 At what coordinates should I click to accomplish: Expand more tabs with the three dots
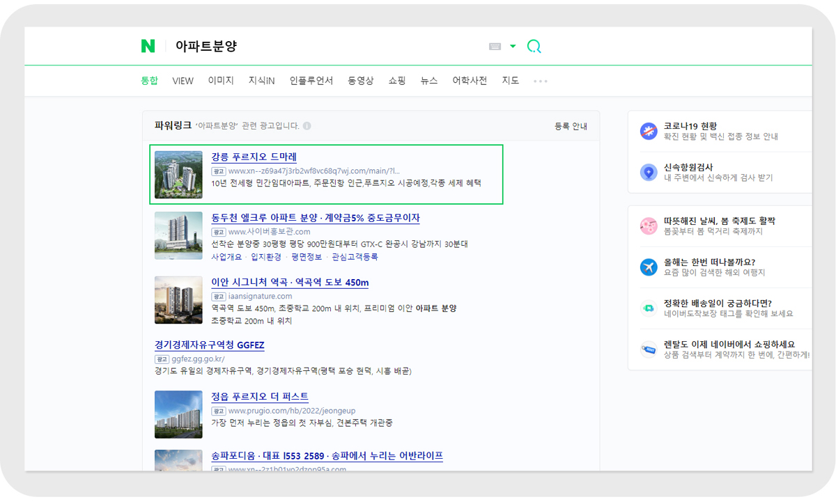coord(541,81)
